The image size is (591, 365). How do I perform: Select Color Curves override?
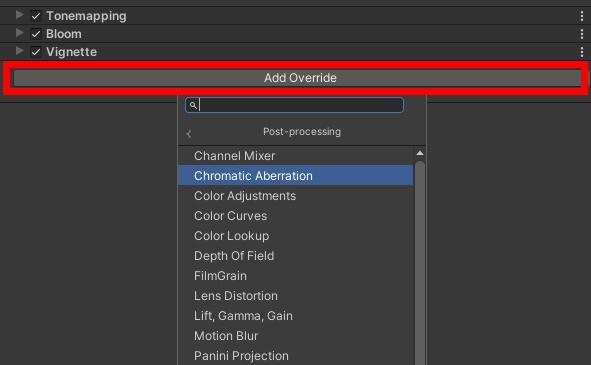click(296, 216)
